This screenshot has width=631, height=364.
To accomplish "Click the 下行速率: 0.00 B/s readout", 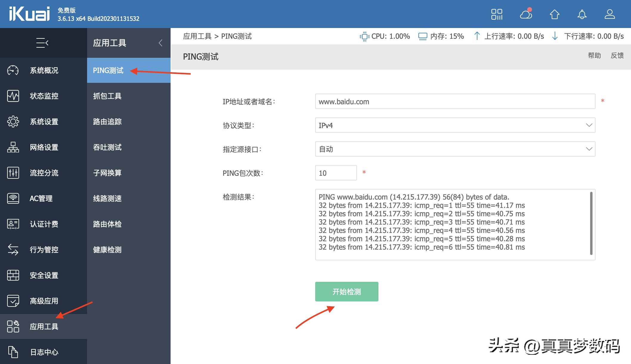I will pos(594,36).
